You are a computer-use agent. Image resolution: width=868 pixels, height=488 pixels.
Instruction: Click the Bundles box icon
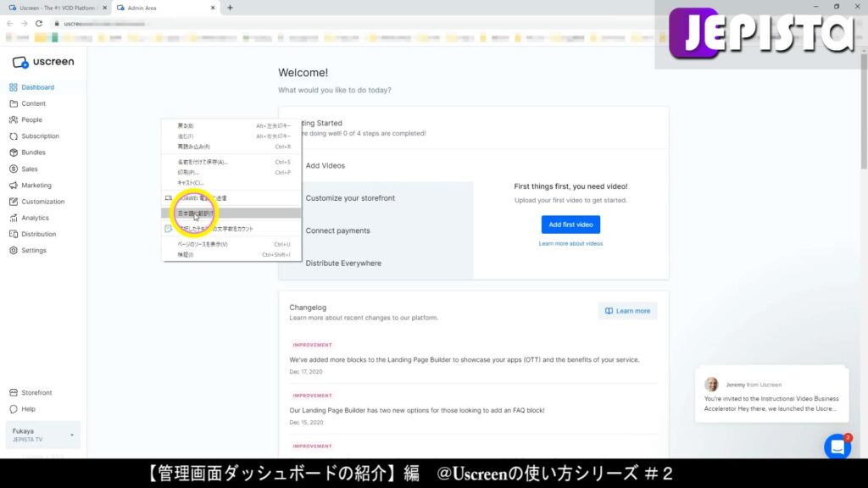click(x=14, y=152)
